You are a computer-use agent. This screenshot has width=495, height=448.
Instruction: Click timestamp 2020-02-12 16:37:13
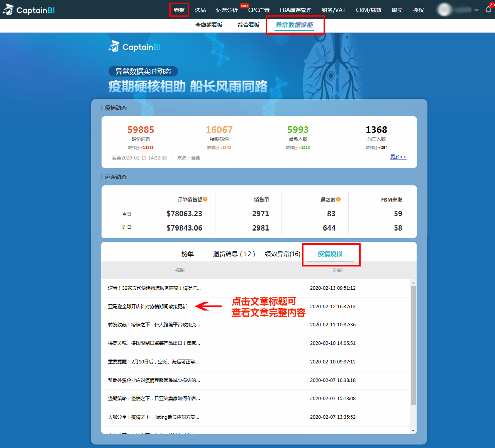click(x=333, y=307)
